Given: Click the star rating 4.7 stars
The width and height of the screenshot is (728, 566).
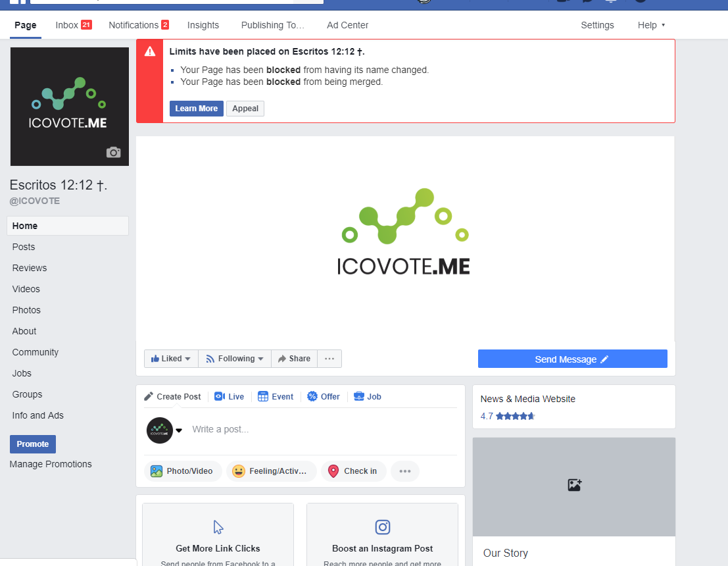Looking at the screenshot, I should pyautogui.click(x=516, y=416).
